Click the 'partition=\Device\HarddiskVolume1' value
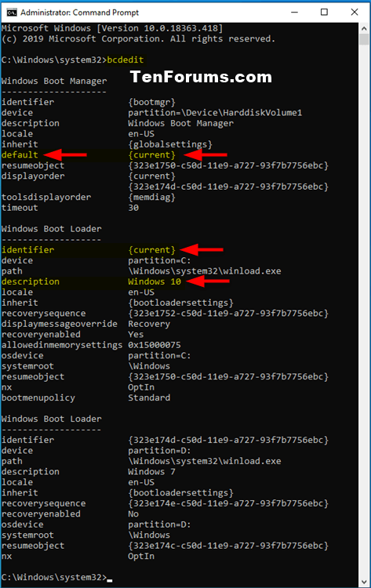 click(215, 112)
